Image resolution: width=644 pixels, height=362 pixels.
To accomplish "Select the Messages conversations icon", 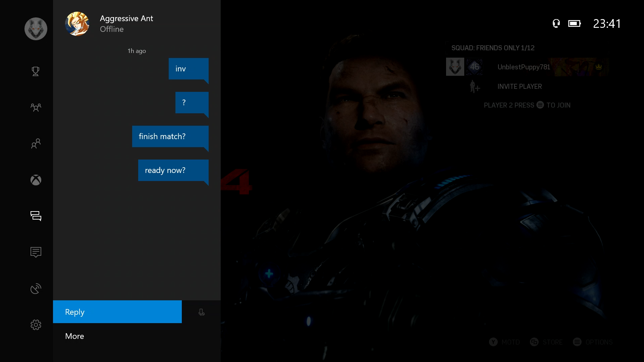I will click(36, 216).
